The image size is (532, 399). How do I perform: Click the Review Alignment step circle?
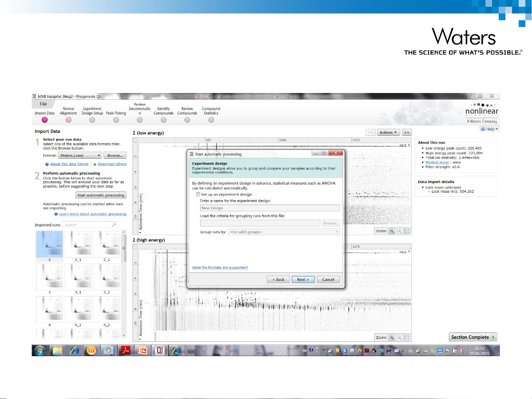point(68,120)
